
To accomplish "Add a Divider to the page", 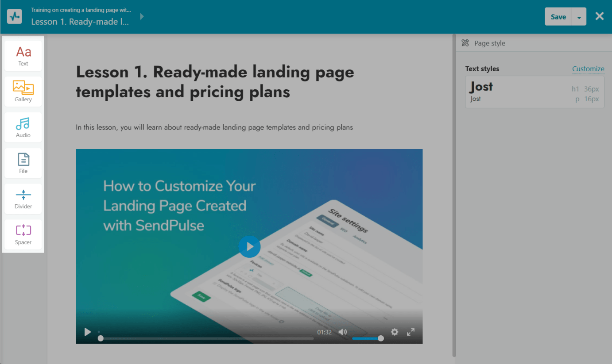I will click(23, 199).
